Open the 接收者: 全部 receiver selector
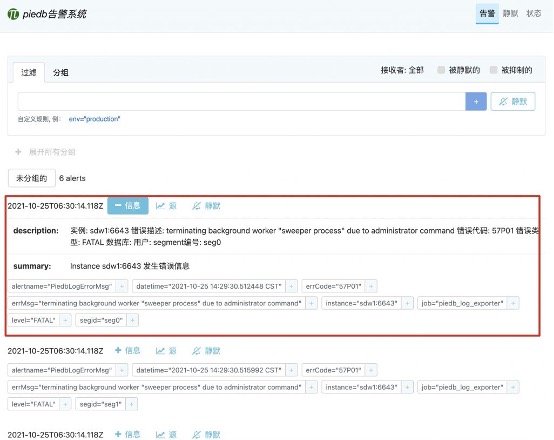 point(402,70)
